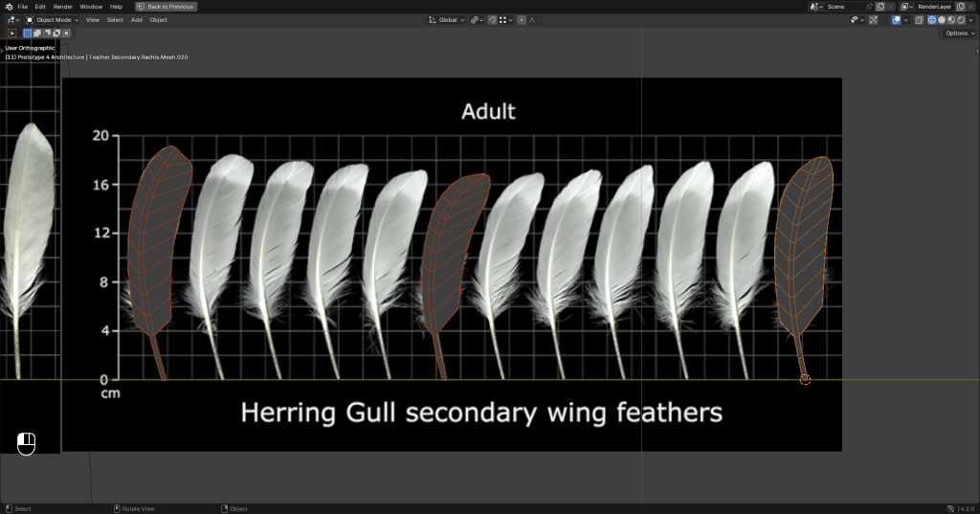
Task: Toggle viewport overlays on or off
Action: [x=895, y=19]
